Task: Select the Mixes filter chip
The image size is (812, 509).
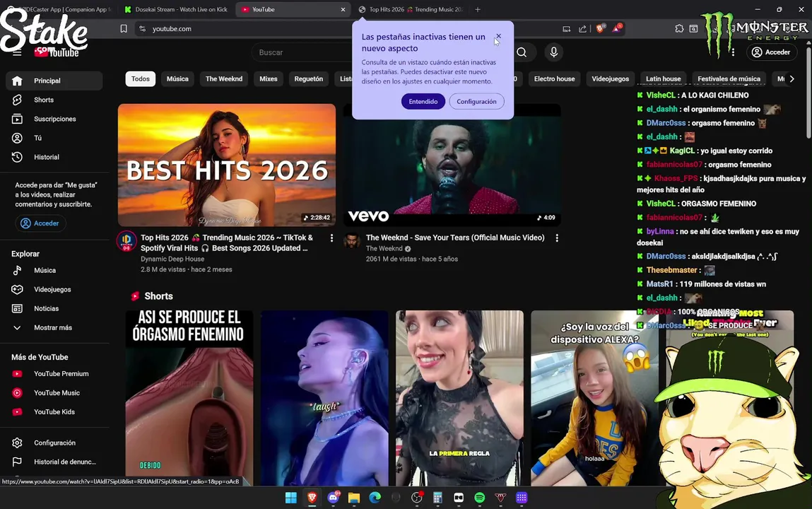Action: pyautogui.click(x=269, y=78)
